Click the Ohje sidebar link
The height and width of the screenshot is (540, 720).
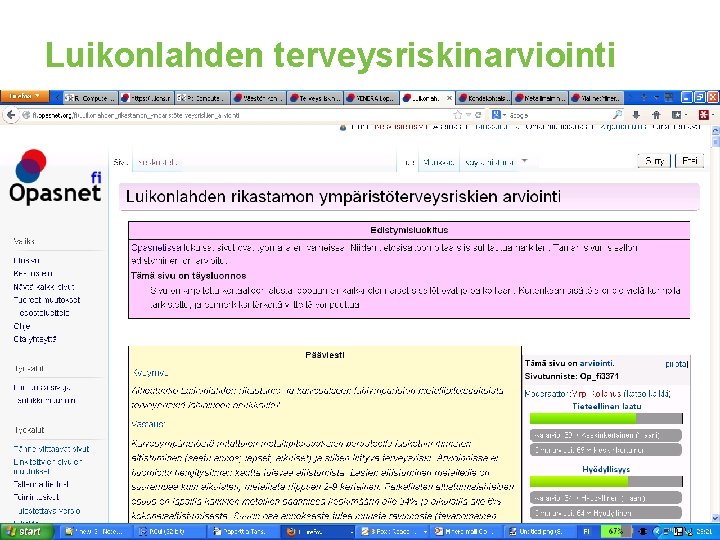click(x=22, y=326)
